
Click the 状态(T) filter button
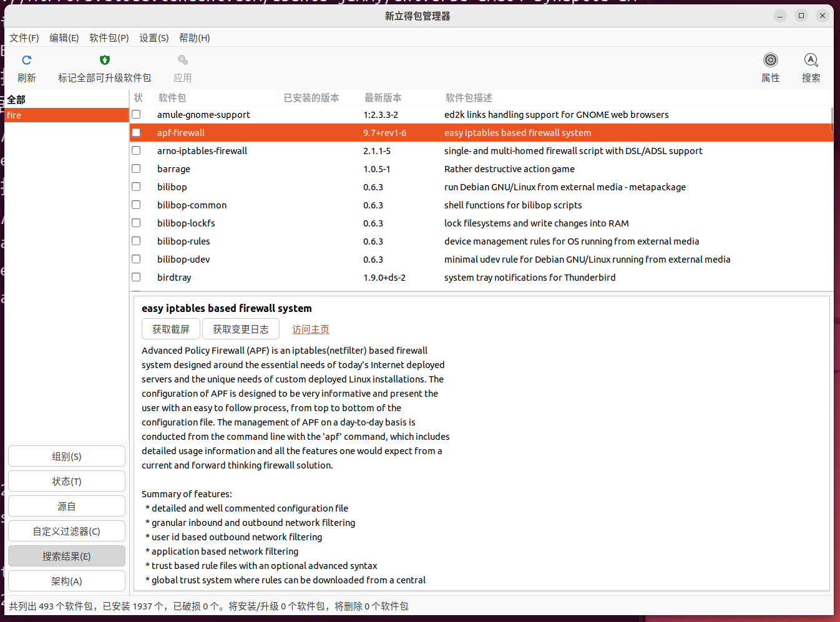click(67, 481)
